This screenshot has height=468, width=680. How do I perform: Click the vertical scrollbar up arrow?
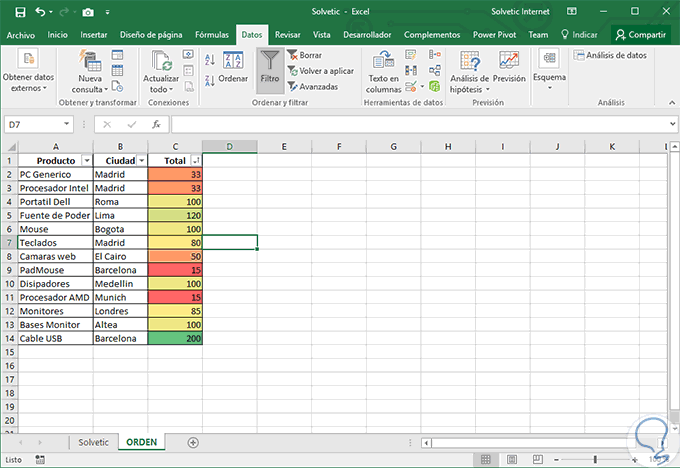point(674,147)
